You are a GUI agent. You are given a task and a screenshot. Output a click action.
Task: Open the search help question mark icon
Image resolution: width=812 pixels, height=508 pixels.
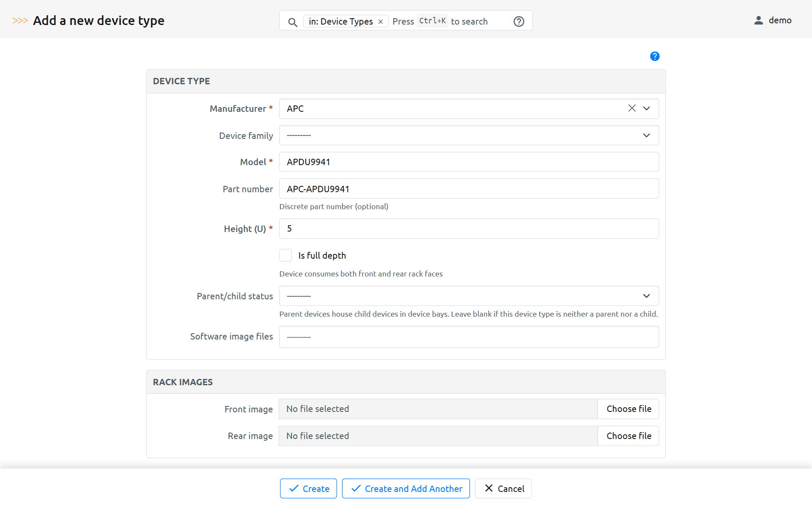(518, 22)
